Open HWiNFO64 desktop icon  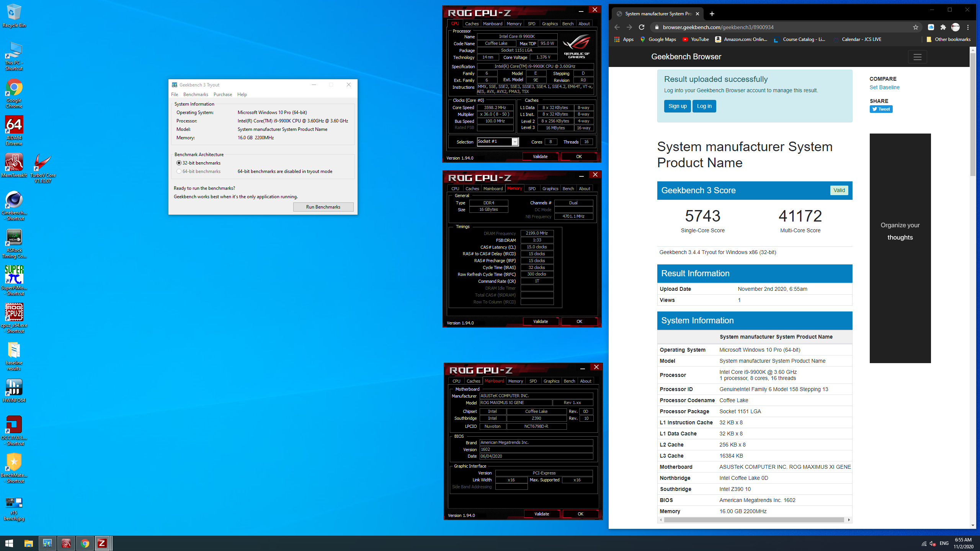pyautogui.click(x=14, y=391)
